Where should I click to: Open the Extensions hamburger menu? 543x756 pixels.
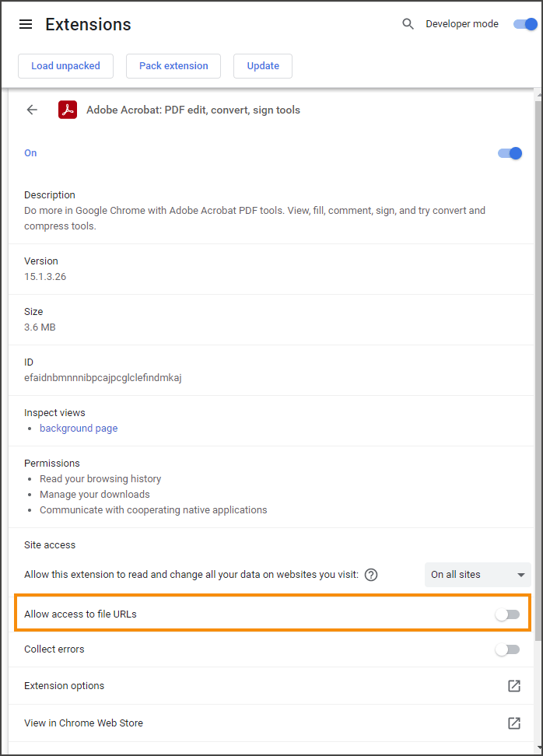26,24
